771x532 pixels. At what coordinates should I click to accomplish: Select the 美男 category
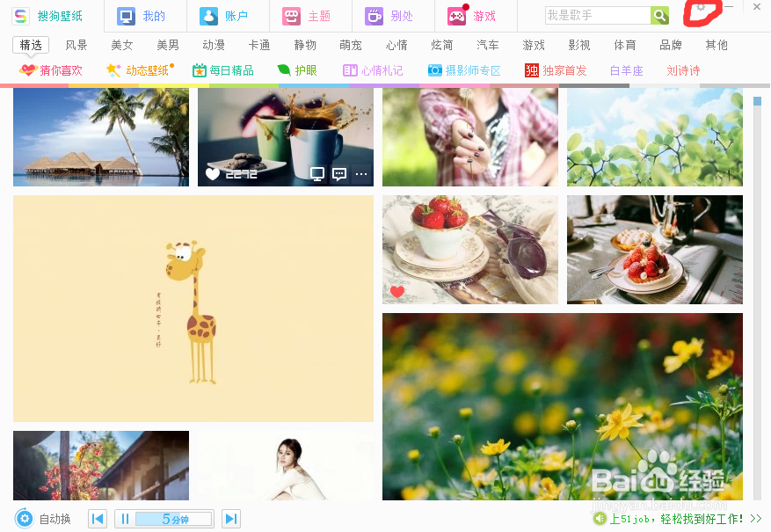tap(168, 45)
